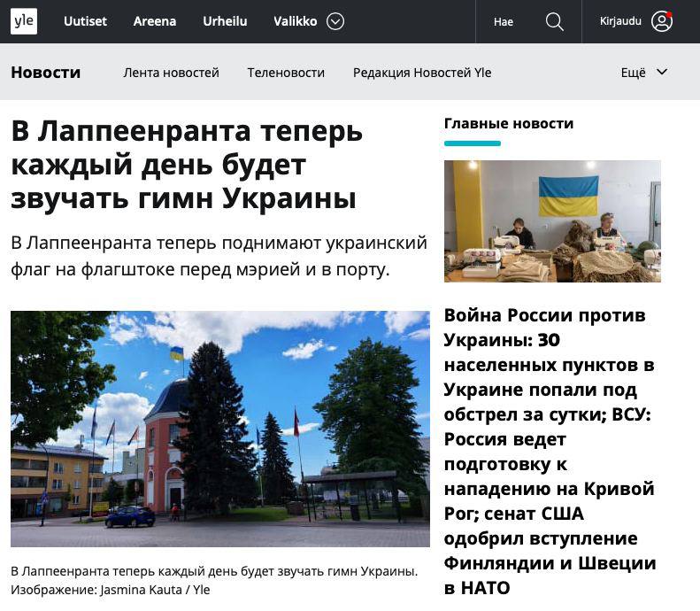Open the Ukrainian flag sewing workshop thumbnail
This screenshot has width=700, height=611.
552,220
